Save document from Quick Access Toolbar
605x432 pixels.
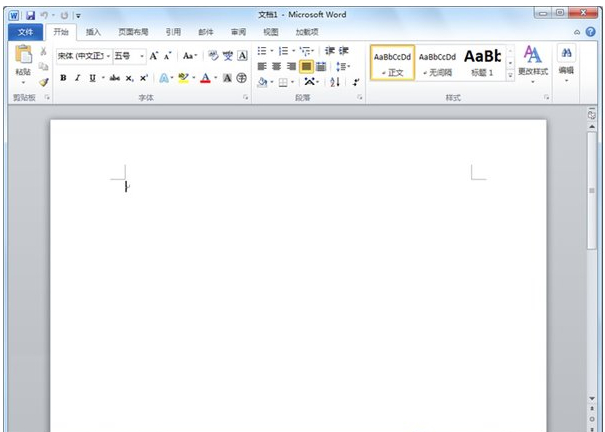coord(30,15)
